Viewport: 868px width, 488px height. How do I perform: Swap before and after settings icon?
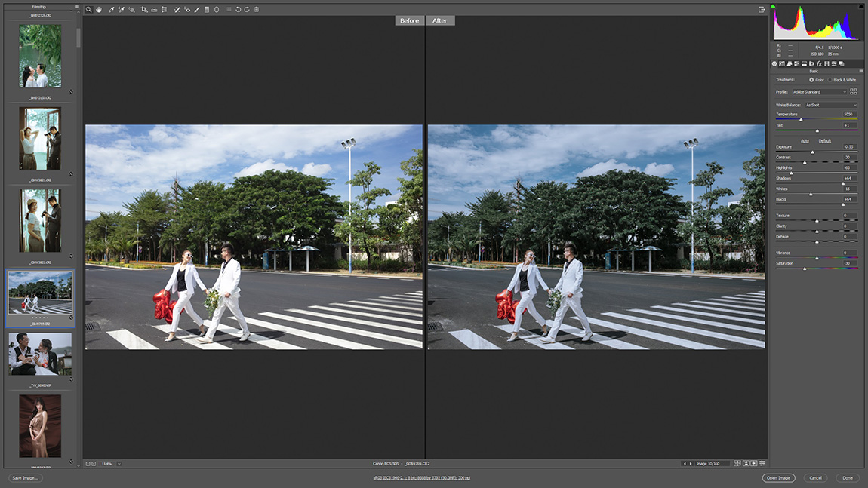coord(746,464)
